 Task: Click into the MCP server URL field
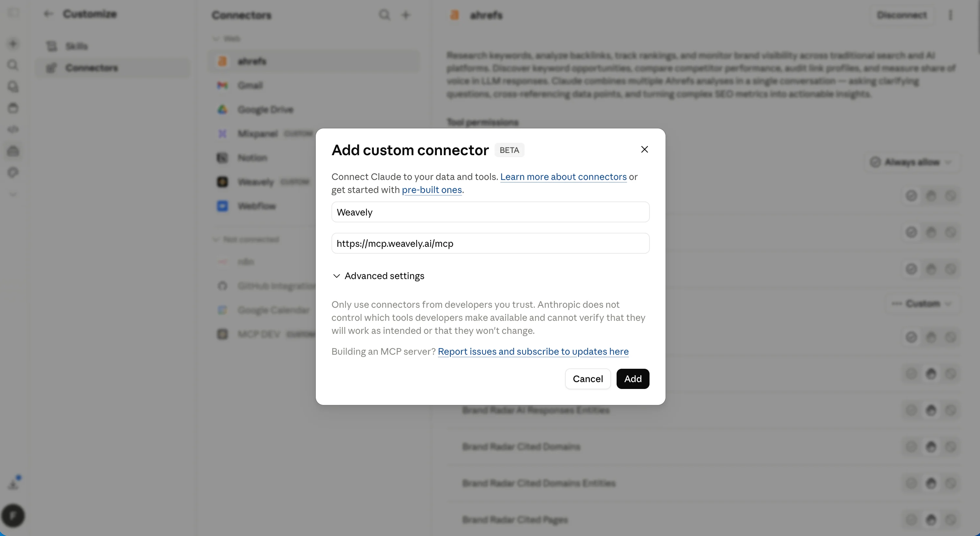click(x=490, y=243)
